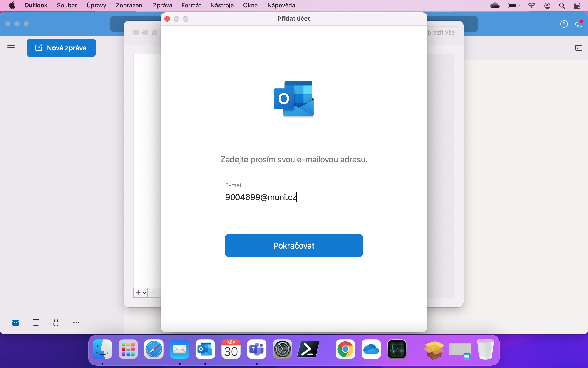Open the Help question mark icon
Screen dimensions: 588x368
pyautogui.click(x=564, y=24)
